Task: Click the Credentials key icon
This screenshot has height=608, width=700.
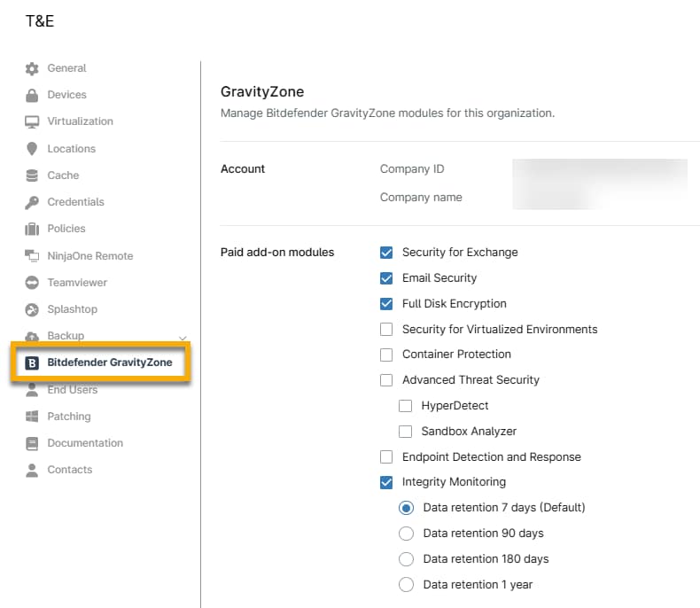Action: (32, 202)
